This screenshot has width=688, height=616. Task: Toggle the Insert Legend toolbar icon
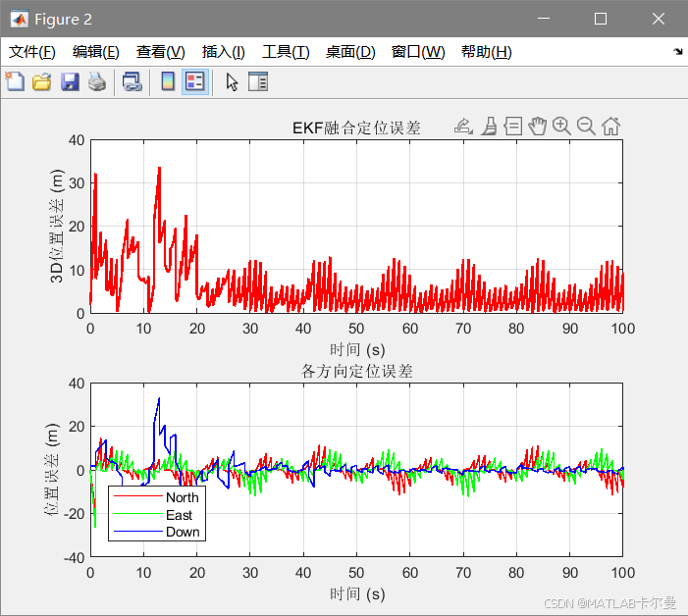(x=195, y=82)
